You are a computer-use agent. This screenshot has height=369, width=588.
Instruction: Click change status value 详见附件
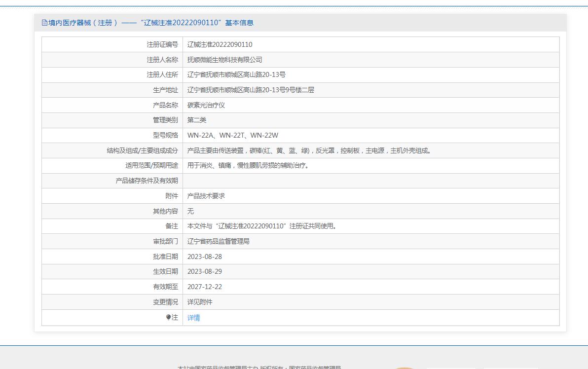click(x=199, y=302)
